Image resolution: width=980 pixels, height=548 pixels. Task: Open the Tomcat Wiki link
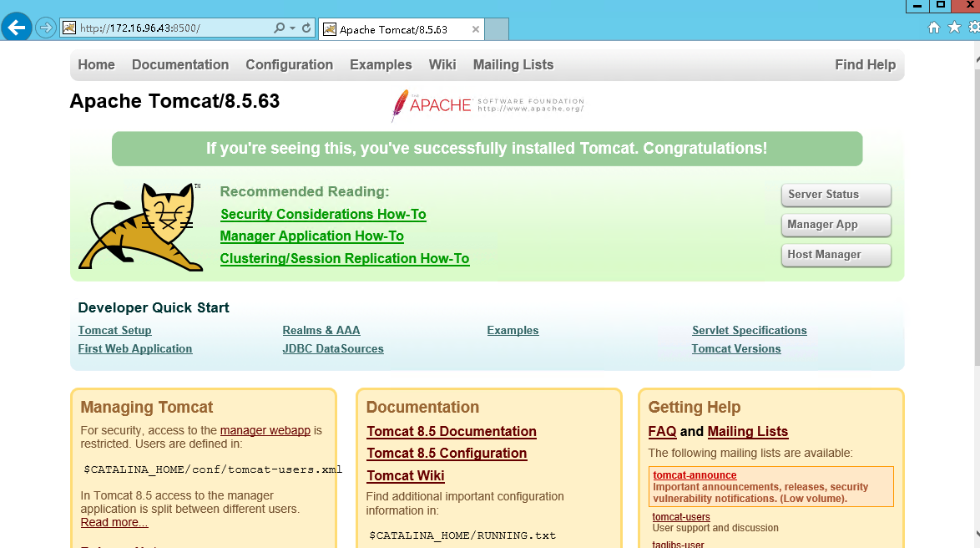point(406,476)
